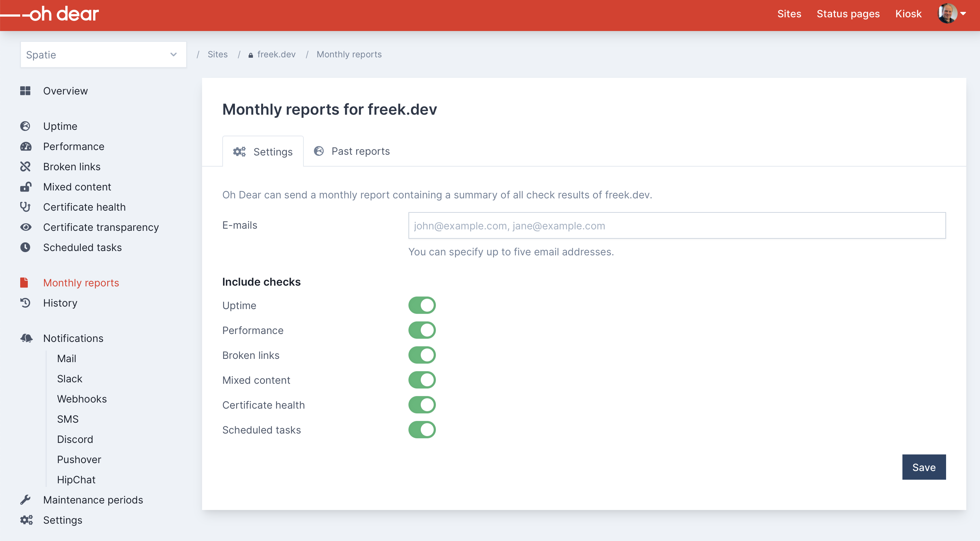The height and width of the screenshot is (541, 980).
Task: Click the sidebar Settings gears icon
Action: coord(26,520)
